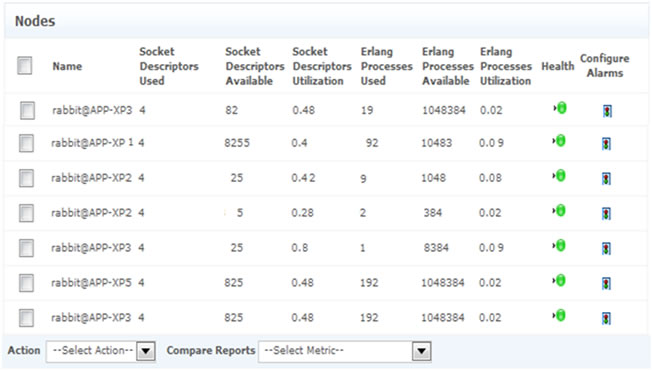Screen dimensions: 652x370
Task: Open health icon for rabbit@APP-XP5
Action: [x=560, y=281]
